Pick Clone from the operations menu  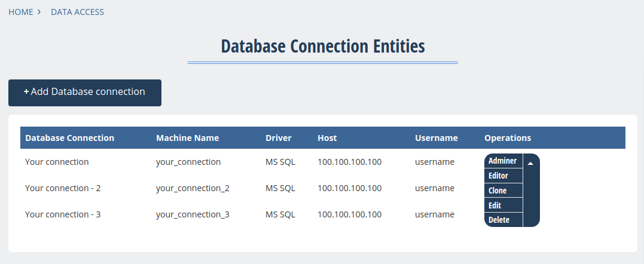498,191
